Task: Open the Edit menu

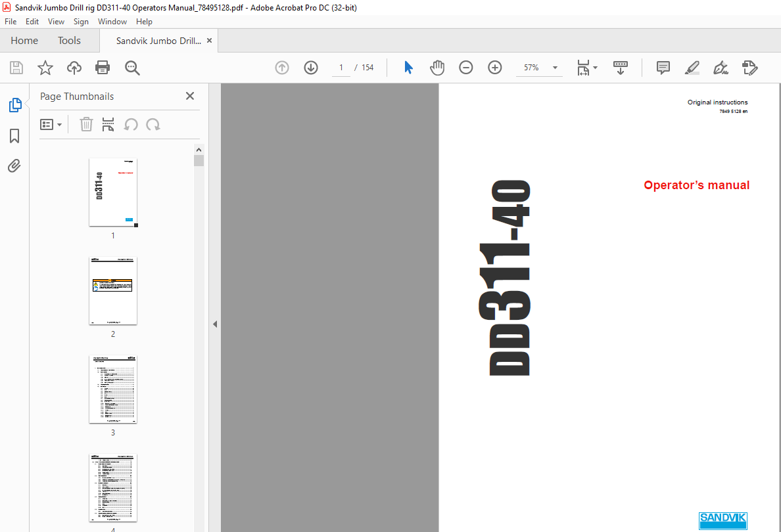Action: pos(32,22)
